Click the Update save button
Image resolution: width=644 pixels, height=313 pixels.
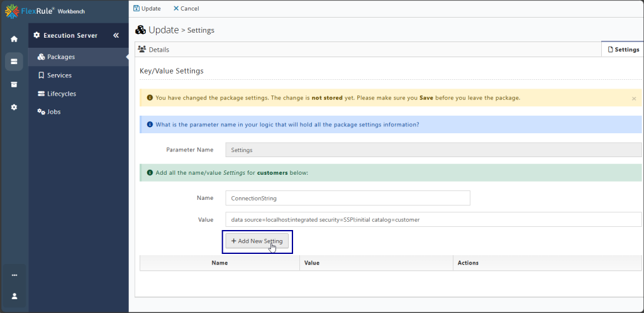coord(147,9)
